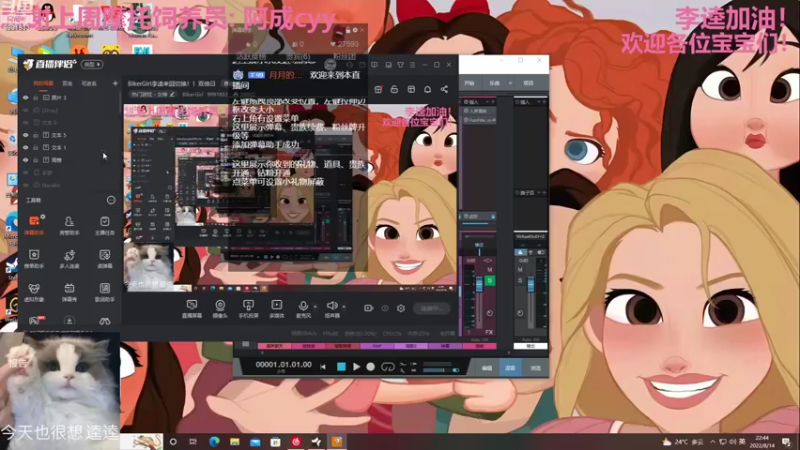Open the hamburger menu in title bar
Screen dimensions: 800x450
tap(412, 65)
